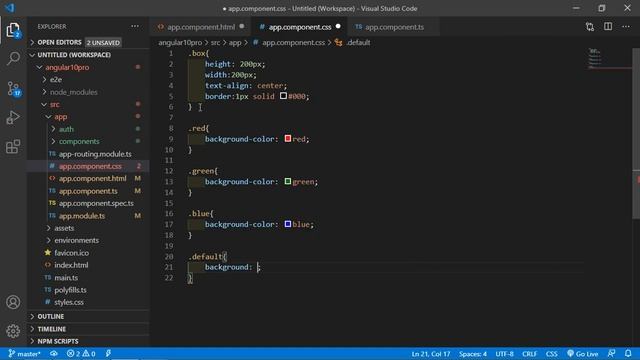Open Explorer panel more actions ellipsis
The image size is (640, 360).
135,27
